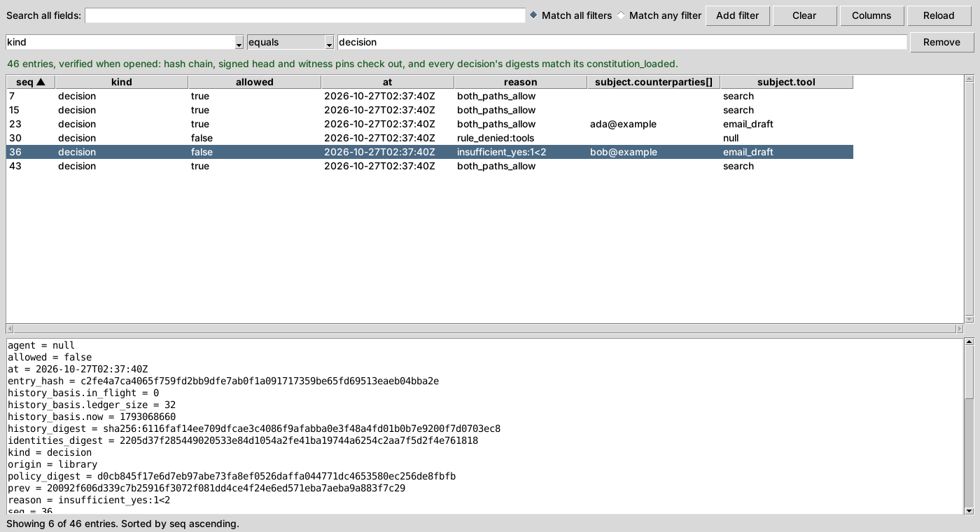The height and width of the screenshot is (532, 980).
Task: Click the history_digest line in details
Action: (254, 428)
